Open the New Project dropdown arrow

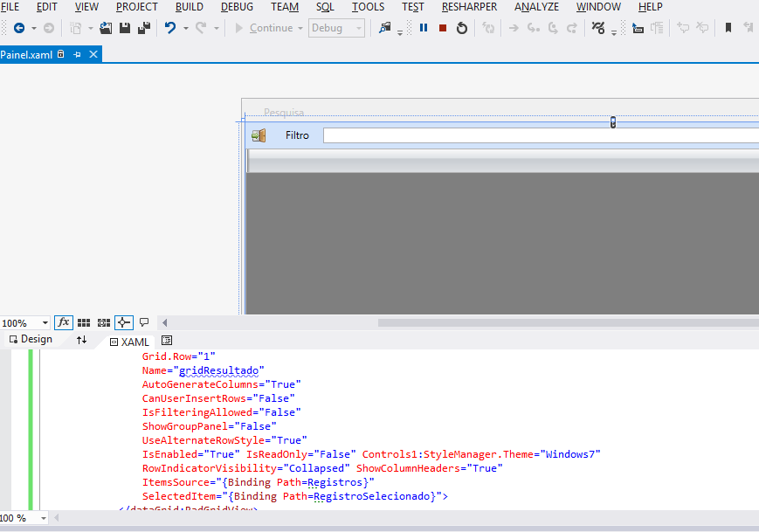coord(91,28)
